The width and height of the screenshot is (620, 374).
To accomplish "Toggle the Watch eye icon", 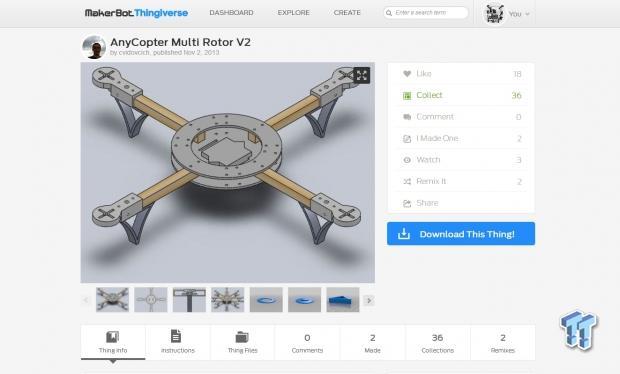I will point(407,160).
